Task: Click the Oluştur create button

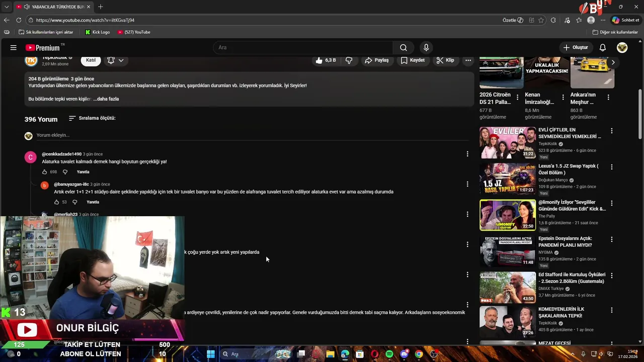Action: [x=575, y=47]
